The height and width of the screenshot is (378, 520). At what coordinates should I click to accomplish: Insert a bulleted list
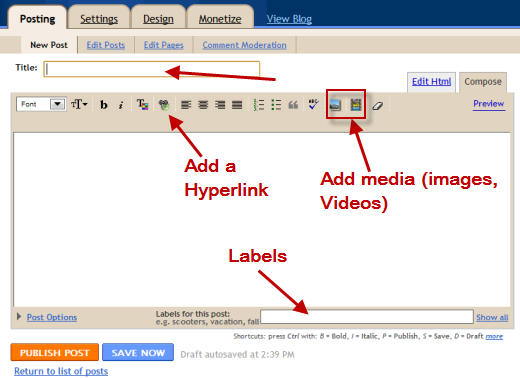pos(276,105)
